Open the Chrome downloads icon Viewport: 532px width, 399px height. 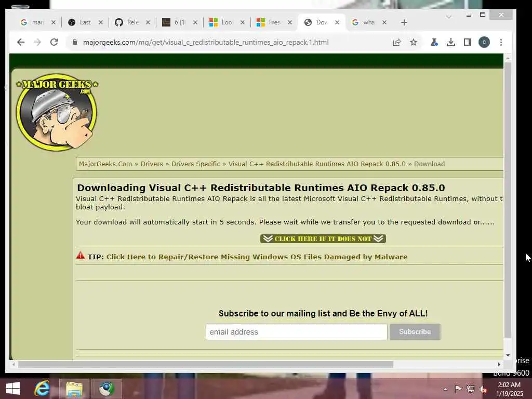[x=450, y=42]
